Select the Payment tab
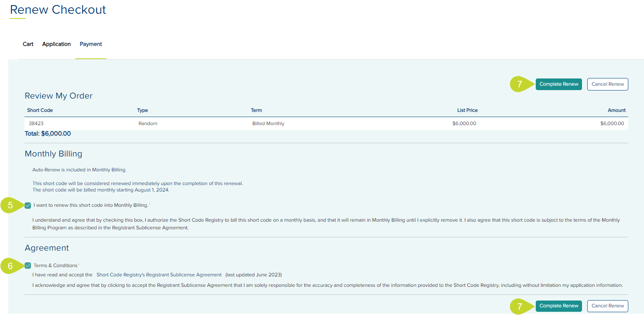Image resolution: width=644 pixels, height=315 pixels. pos(91,44)
